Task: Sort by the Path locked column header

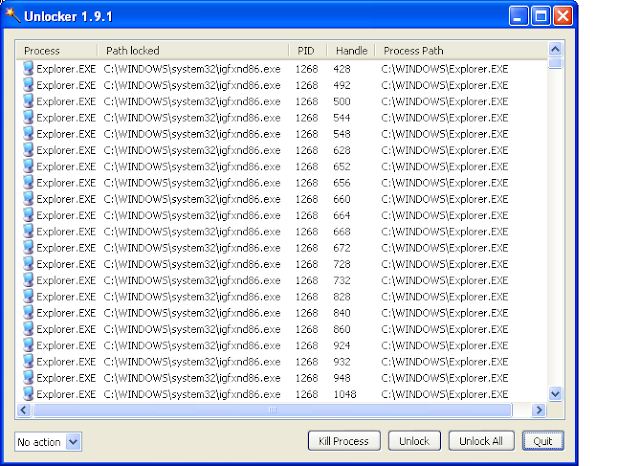Action: tap(193, 51)
